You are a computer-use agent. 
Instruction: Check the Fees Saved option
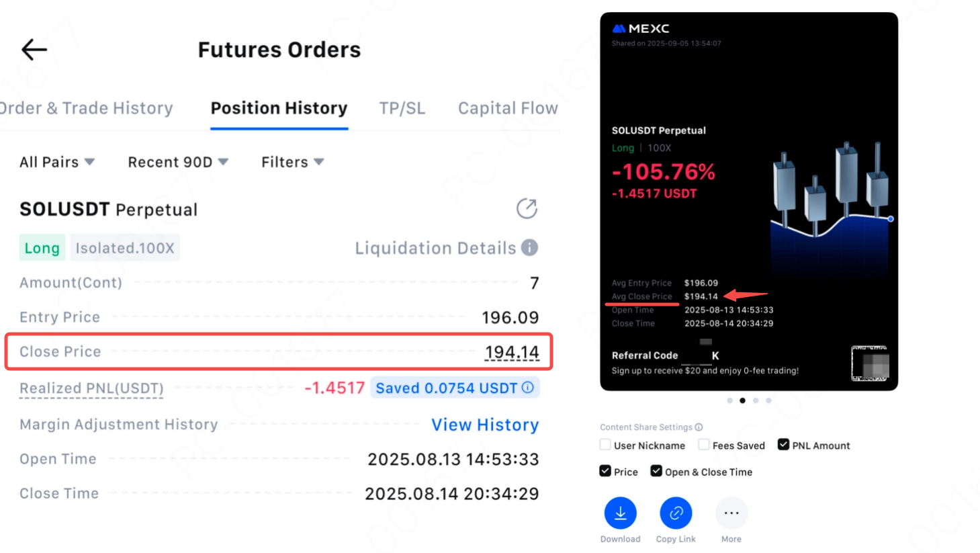pos(704,445)
